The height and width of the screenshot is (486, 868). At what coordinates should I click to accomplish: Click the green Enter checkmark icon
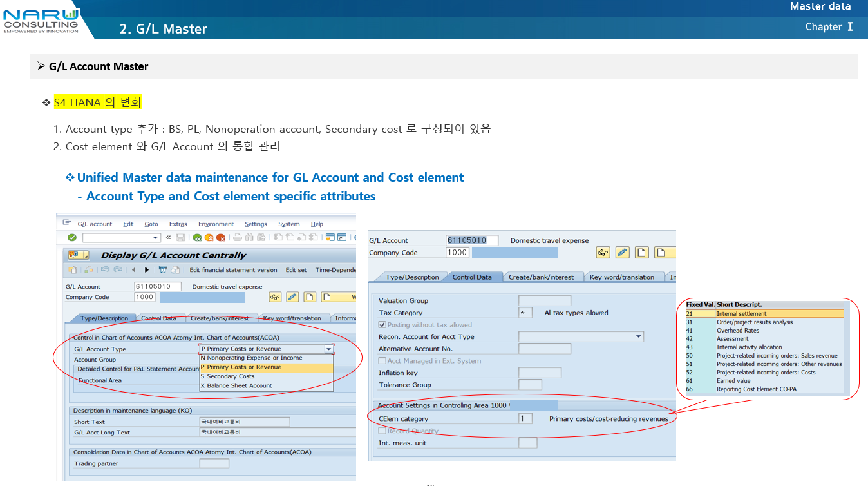[72, 238]
